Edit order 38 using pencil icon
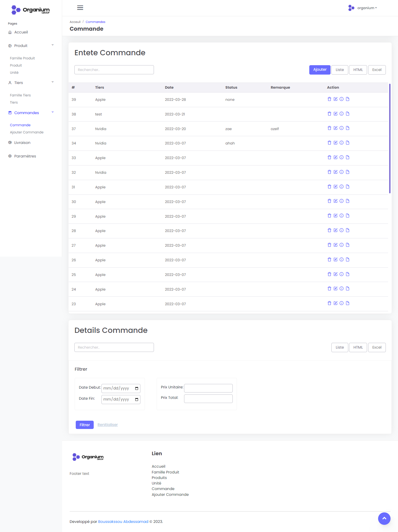This screenshot has height=532, width=398. coord(335,114)
